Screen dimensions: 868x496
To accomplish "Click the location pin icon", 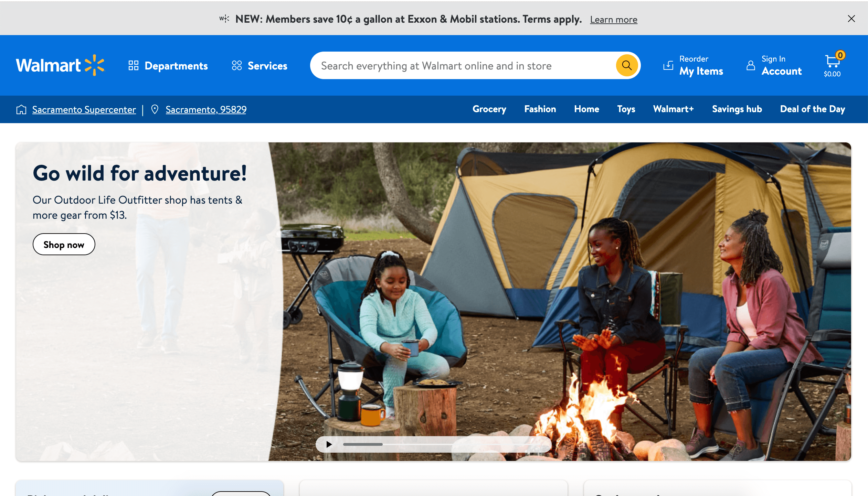I will (x=155, y=109).
